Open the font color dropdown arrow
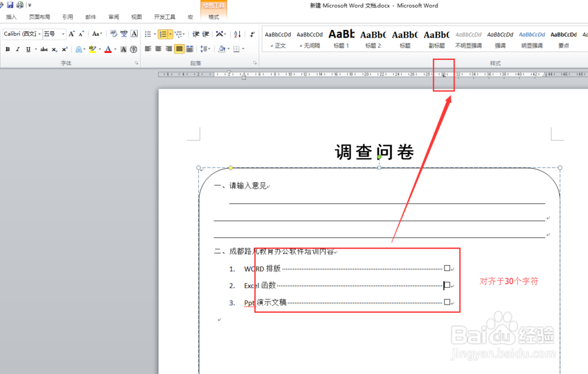 pos(115,49)
